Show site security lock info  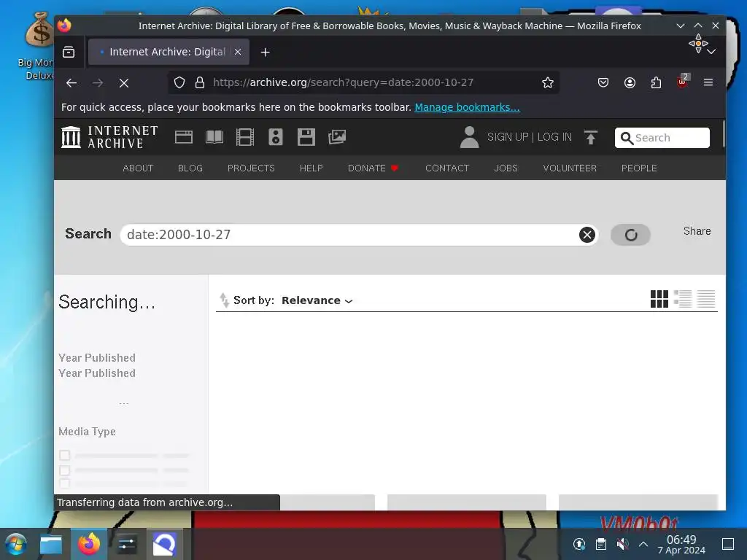tap(200, 83)
